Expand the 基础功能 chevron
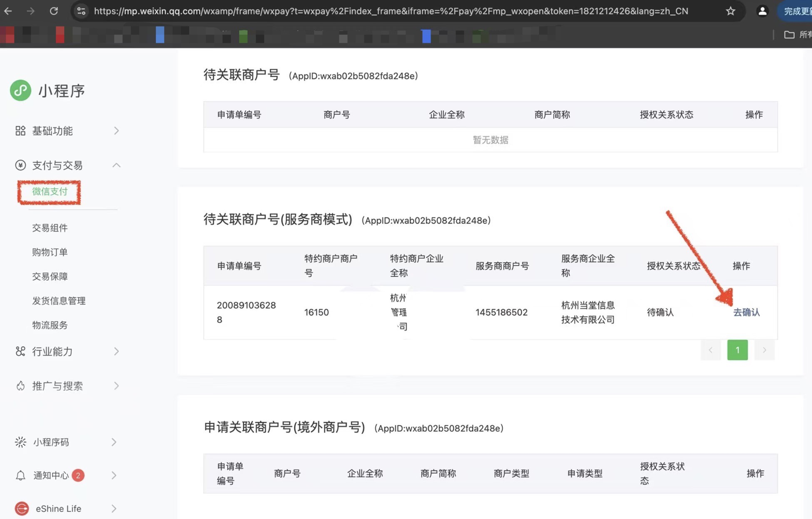The height and width of the screenshot is (519, 812). pyautogui.click(x=116, y=131)
